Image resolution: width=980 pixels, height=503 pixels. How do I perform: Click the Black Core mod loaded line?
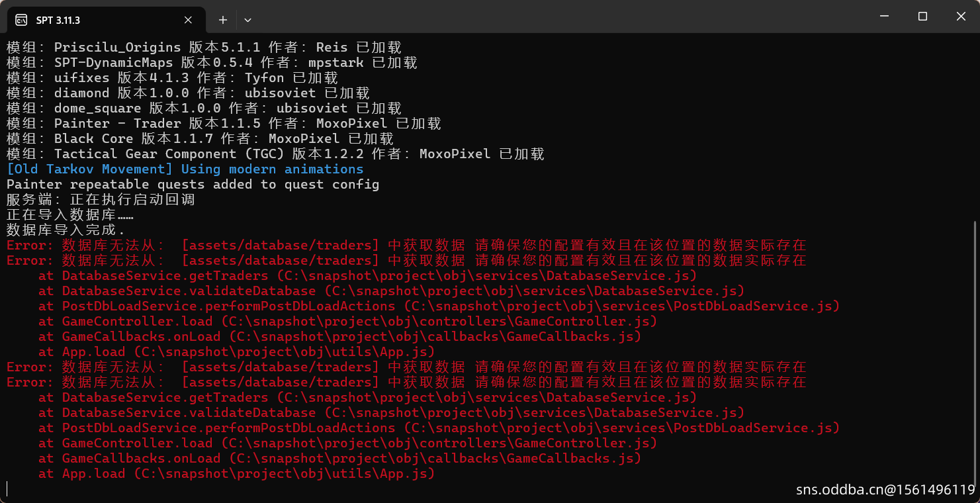pos(200,138)
